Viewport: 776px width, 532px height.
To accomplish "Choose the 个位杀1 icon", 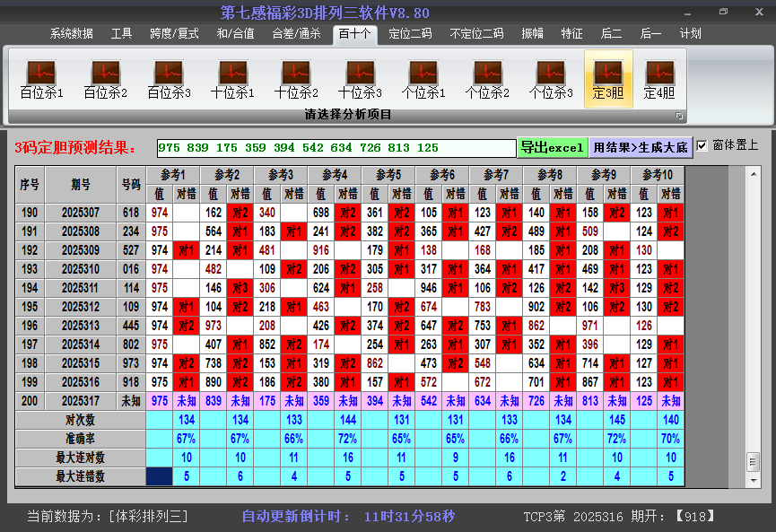I will tap(423, 79).
